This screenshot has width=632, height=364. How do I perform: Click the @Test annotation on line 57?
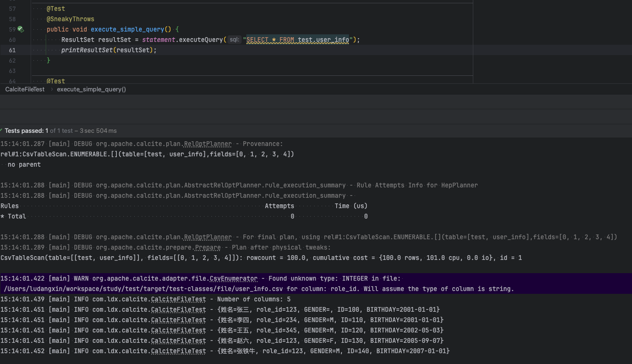point(56,8)
